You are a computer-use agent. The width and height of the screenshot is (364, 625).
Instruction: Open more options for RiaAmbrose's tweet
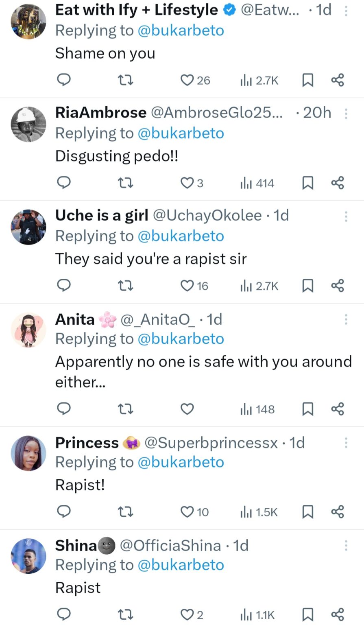coord(346,113)
